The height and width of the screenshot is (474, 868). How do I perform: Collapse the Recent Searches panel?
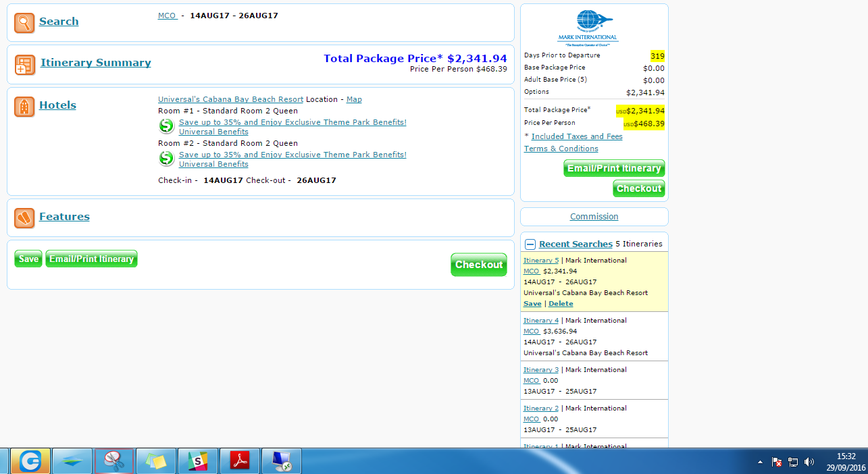click(530, 244)
